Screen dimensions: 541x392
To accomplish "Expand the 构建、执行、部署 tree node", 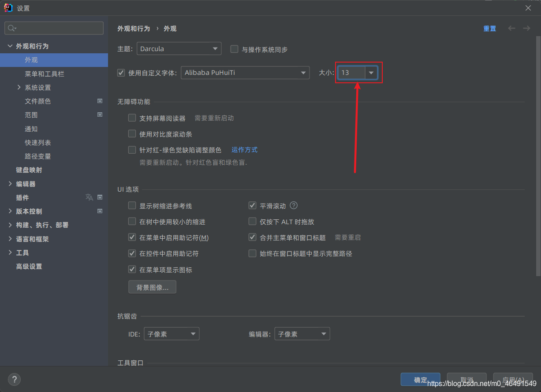I will (x=10, y=225).
